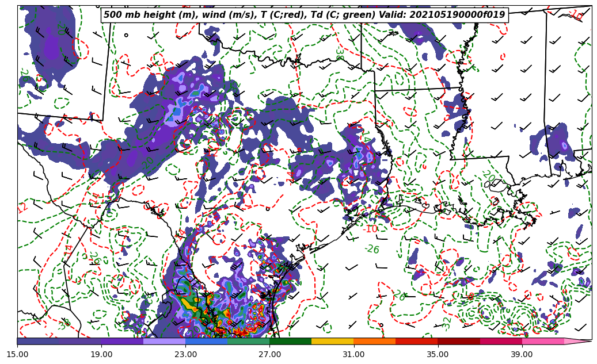Click the green 32 contour label offshore
The height and width of the screenshot is (364, 597).
click(448, 322)
